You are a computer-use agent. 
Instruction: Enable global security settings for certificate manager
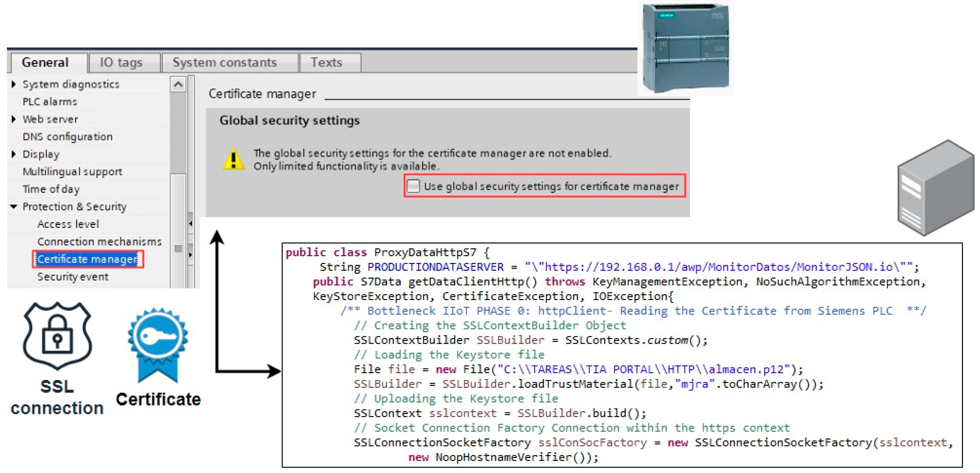tap(413, 186)
